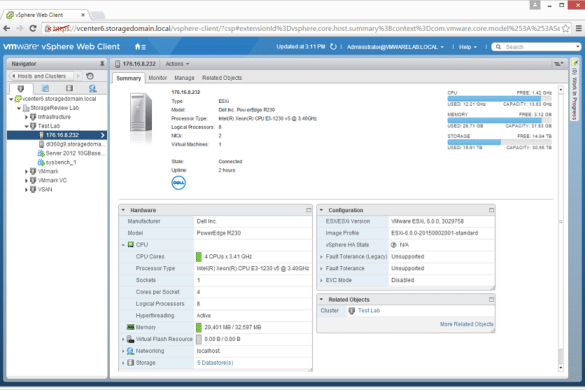Image resolution: width=585 pixels, height=390 pixels.
Task: Open the panel options icon at top right
Action: pyautogui.click(x=559, y=64)
